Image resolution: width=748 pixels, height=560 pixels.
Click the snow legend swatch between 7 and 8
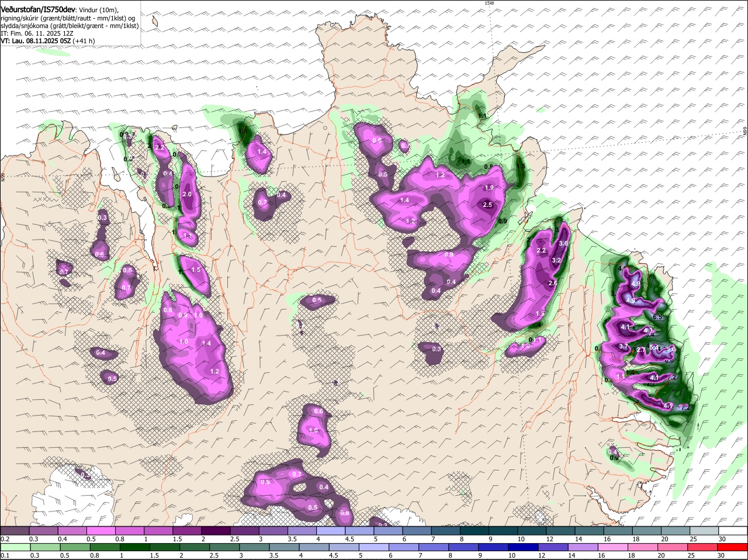tap(447, 530)
